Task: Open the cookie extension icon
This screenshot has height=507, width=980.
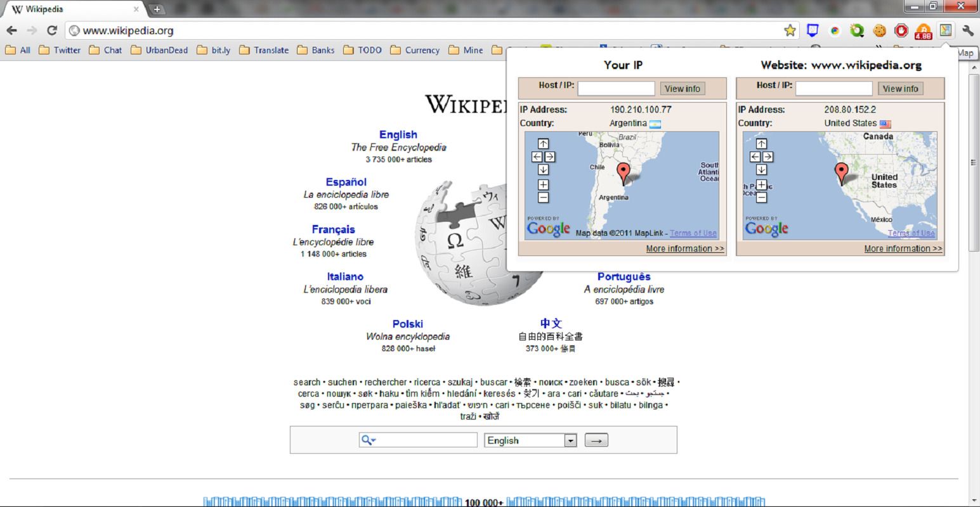Action: [879, 30]
